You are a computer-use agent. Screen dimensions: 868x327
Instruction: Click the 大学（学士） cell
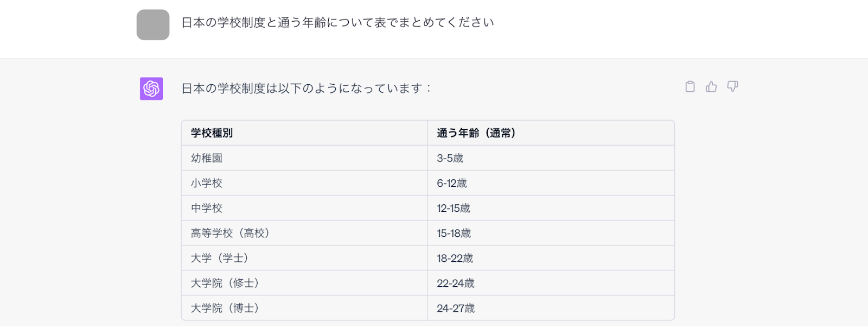click(219, 258)
